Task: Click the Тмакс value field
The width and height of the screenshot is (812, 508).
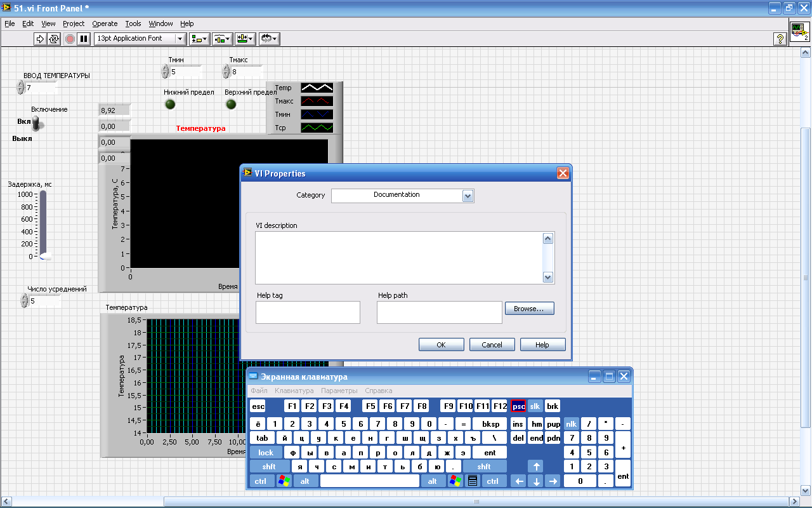Action: [x=246, y=72]
